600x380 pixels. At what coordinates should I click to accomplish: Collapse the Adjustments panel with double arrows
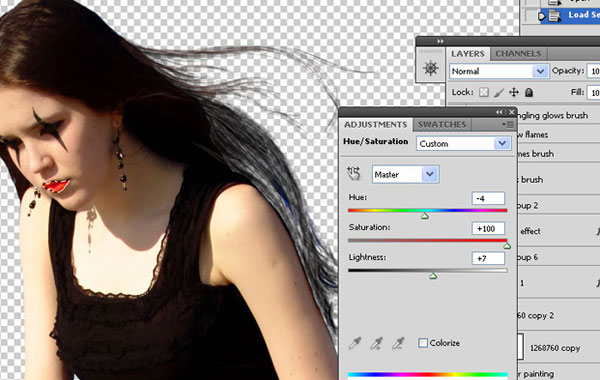point(499,112)
